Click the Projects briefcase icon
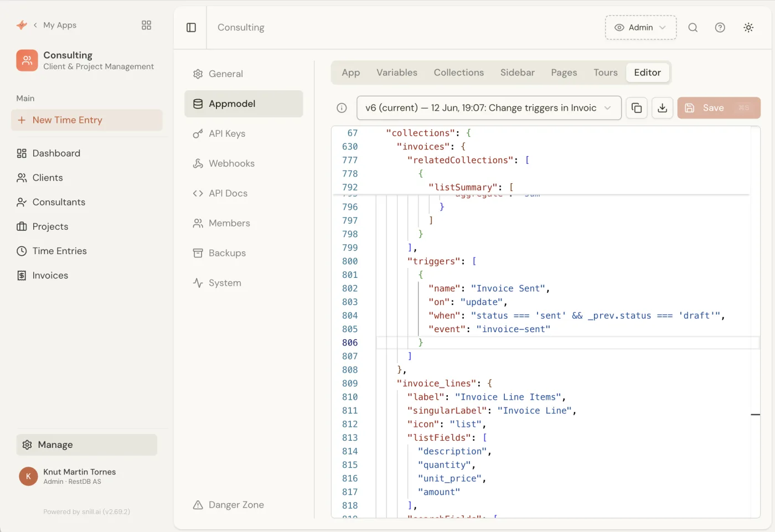The width and height of the screenshot is (775, 532). click(22, 226)
